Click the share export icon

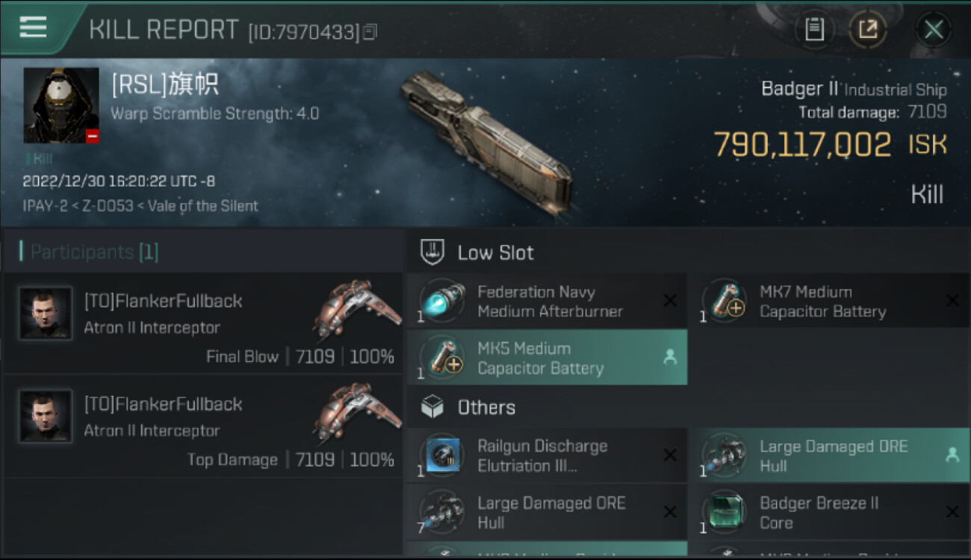pos(868,30)
